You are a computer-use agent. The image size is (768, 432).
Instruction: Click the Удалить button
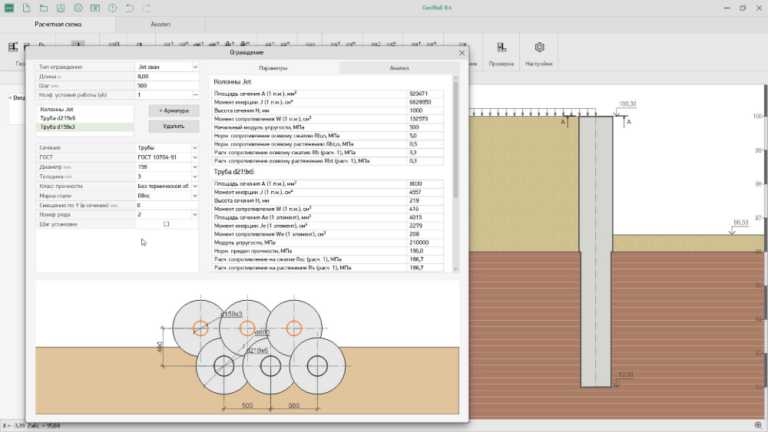pos(174,126)
